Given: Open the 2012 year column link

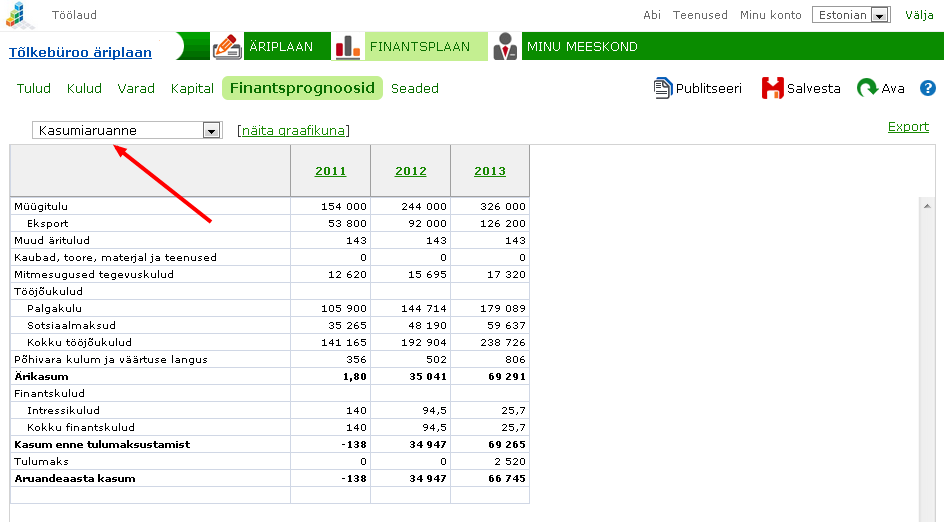Looking at the screenshot, I should coord(410,171).
